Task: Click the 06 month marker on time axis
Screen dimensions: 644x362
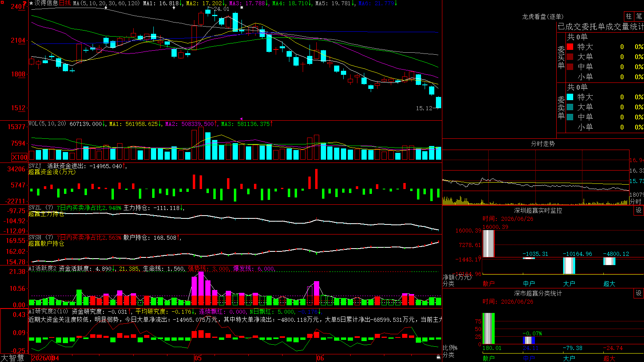Action: [x=320, y=358]
